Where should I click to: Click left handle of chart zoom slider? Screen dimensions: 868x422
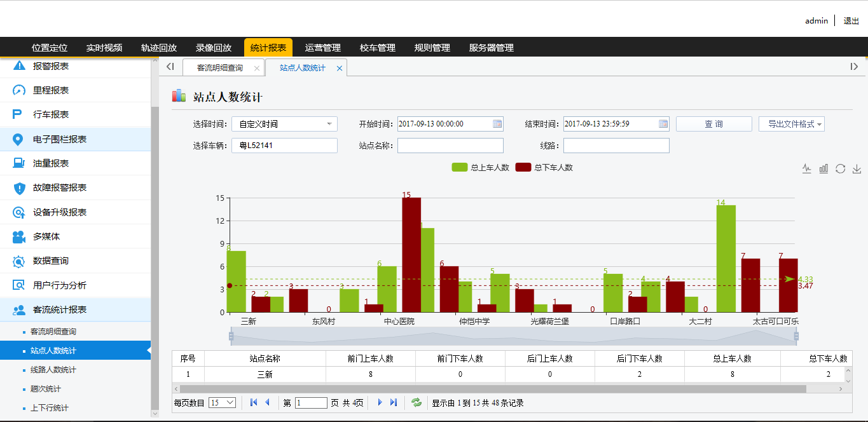pyautogui.click(x=231, y=336)
